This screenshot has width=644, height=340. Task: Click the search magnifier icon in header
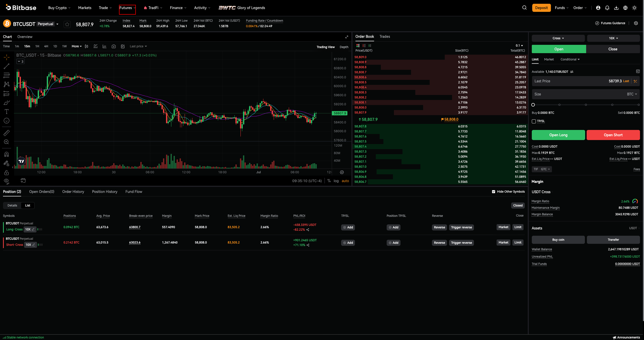point(524,8)
